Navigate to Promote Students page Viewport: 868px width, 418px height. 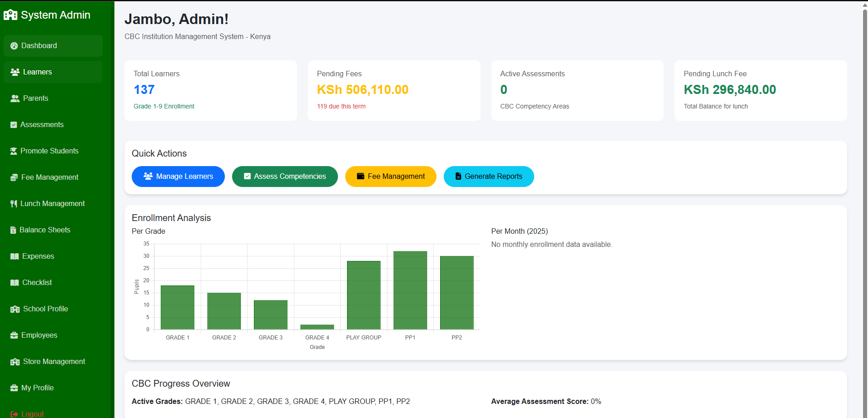click(x=53, y=151)
